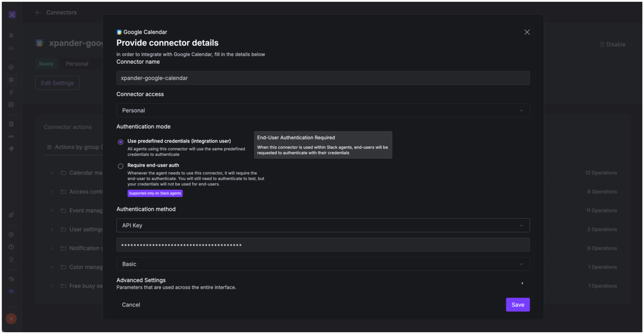Viewport: 644px width, 334px height.
Task: Click the rocket icon in the sidebar
Action: 11,215
